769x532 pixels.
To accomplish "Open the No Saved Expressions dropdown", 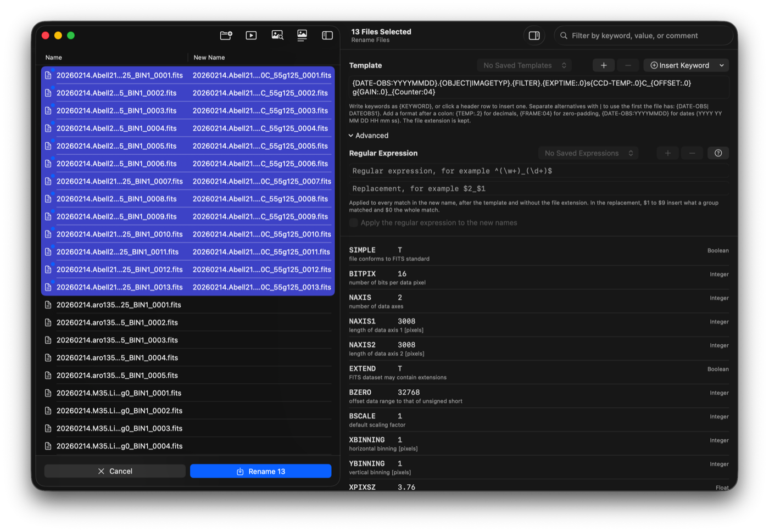I will coord(588,153).
